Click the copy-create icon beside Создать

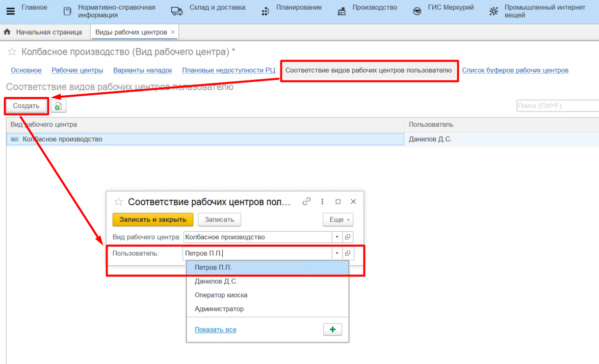(58, 106)
